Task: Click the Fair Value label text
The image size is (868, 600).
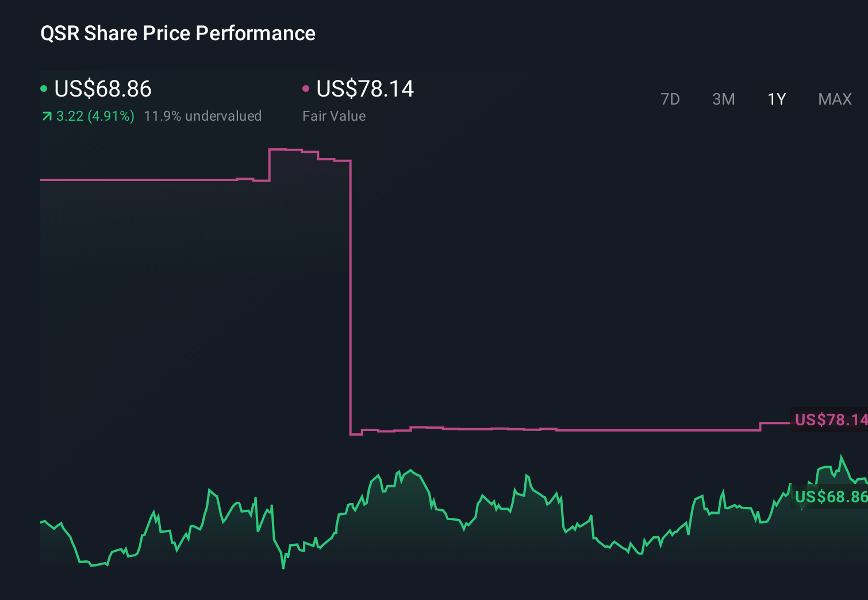Action: tap(333, 116)
